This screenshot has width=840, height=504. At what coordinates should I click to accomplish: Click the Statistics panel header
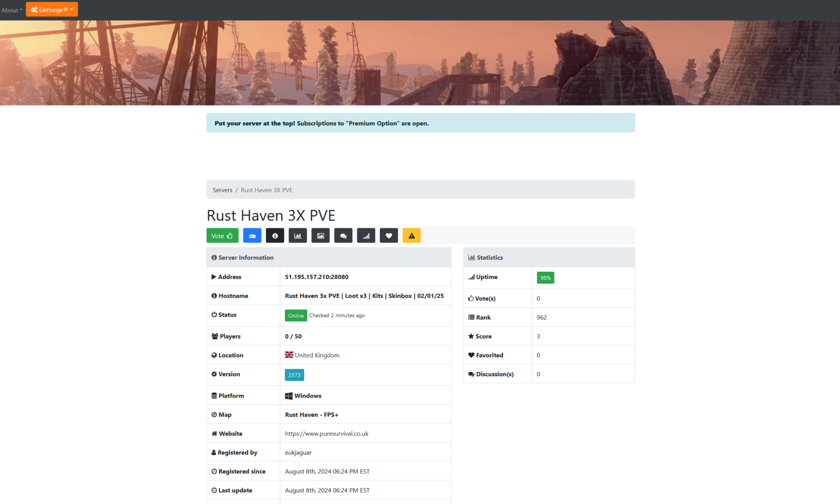[x=549, y=258]
